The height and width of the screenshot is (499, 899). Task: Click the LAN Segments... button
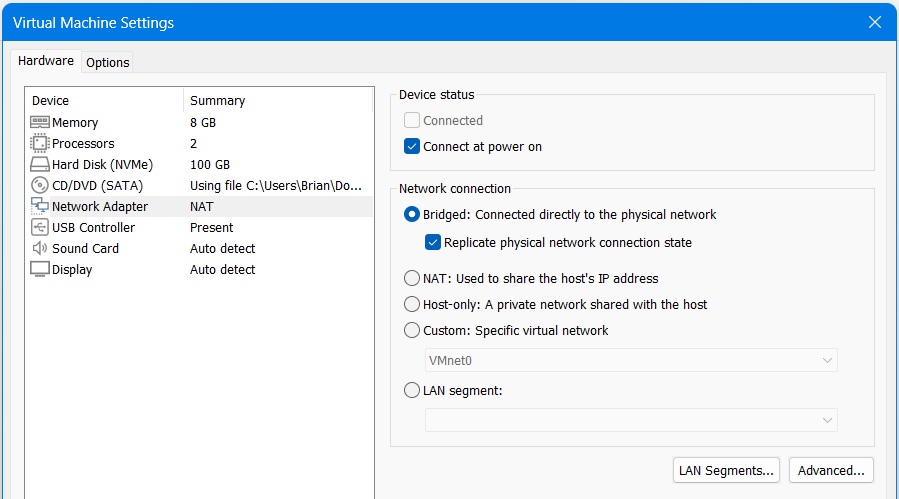tap(726, 470)
